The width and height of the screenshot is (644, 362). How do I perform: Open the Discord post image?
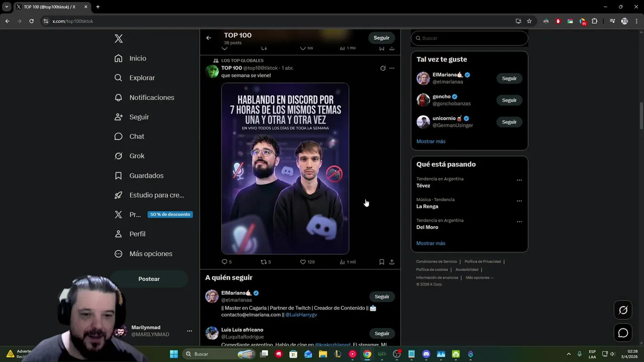pos(285,168)
